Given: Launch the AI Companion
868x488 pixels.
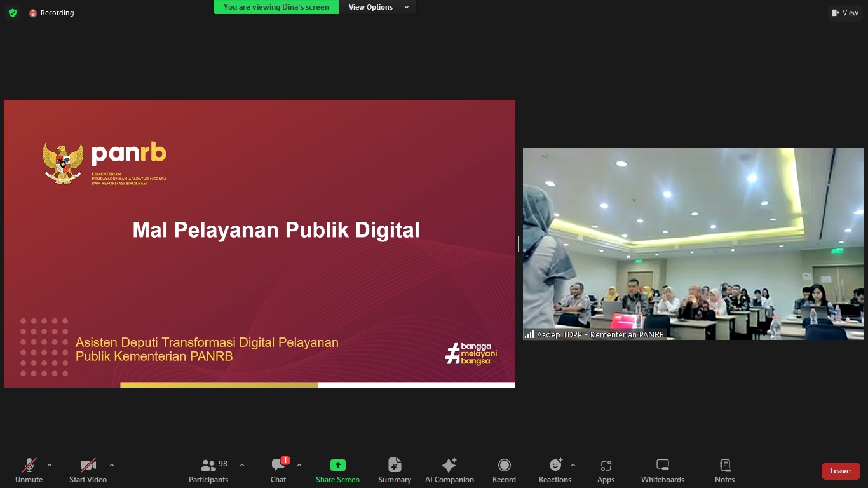Looking at the screenshot, I should coord(449,471).
